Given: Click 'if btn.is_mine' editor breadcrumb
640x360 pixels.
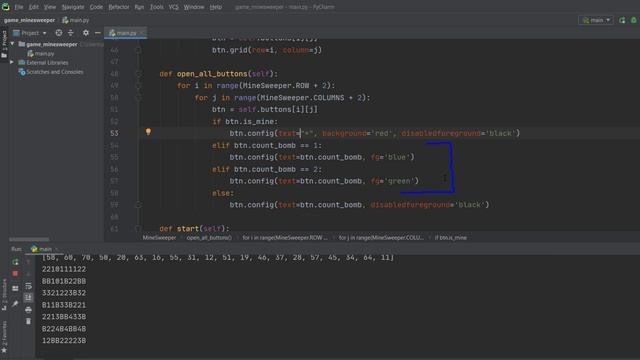Looking at the screenshot, I should (451, 238).
